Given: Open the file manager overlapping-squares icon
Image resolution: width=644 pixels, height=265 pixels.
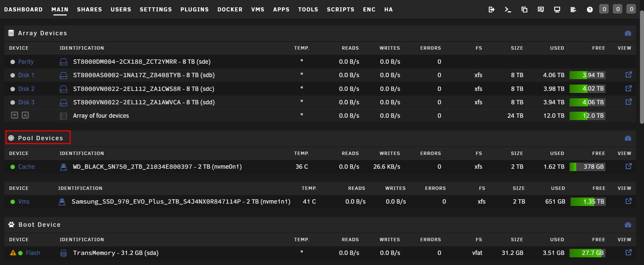Looking at the screenshot, I should [524, 9].
